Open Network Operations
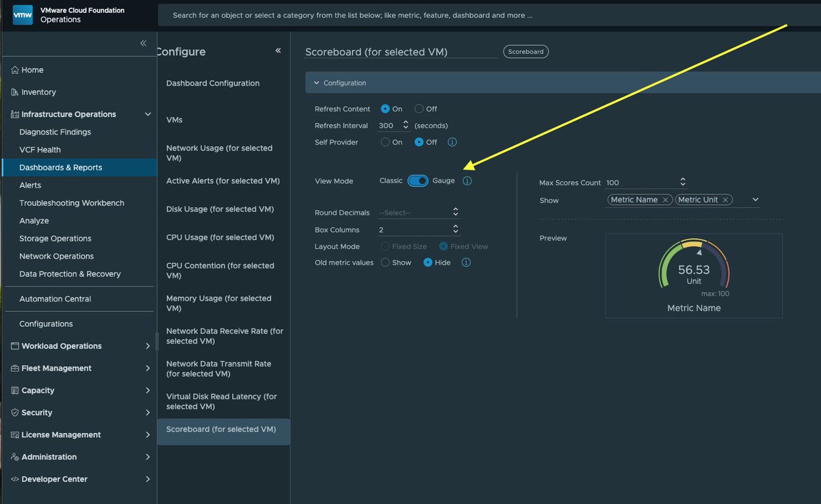Viewport: 821px width, 504px height. click(x=57, y=256)
